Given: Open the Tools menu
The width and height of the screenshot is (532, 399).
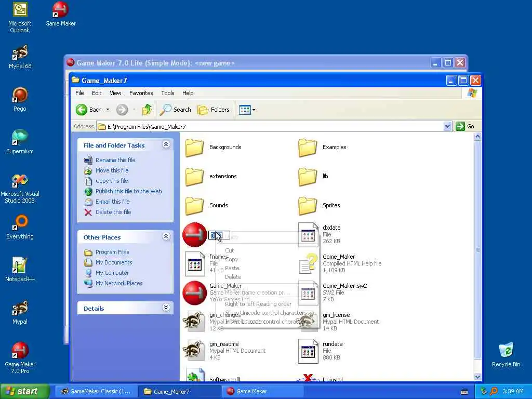Looking at the screenshot, I should click(168, 93).
